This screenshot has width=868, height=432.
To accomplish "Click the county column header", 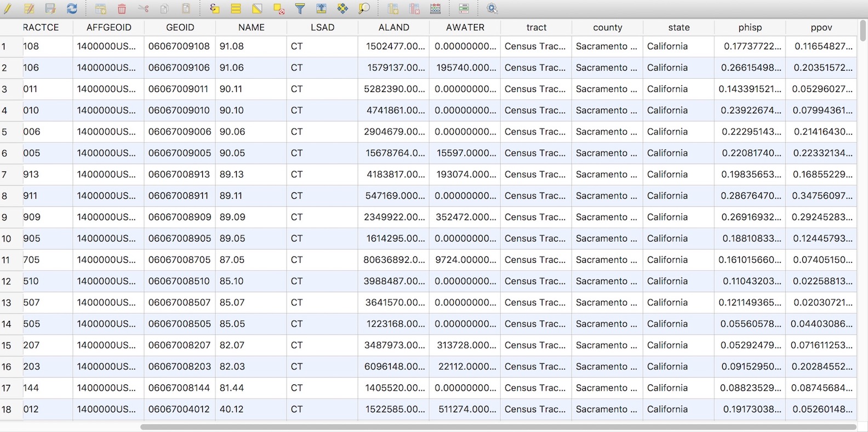I will 607,27.
